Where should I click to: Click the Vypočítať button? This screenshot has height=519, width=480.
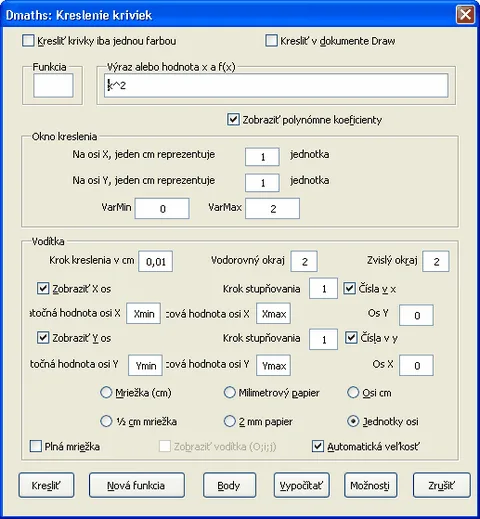(x=302, y=485)
